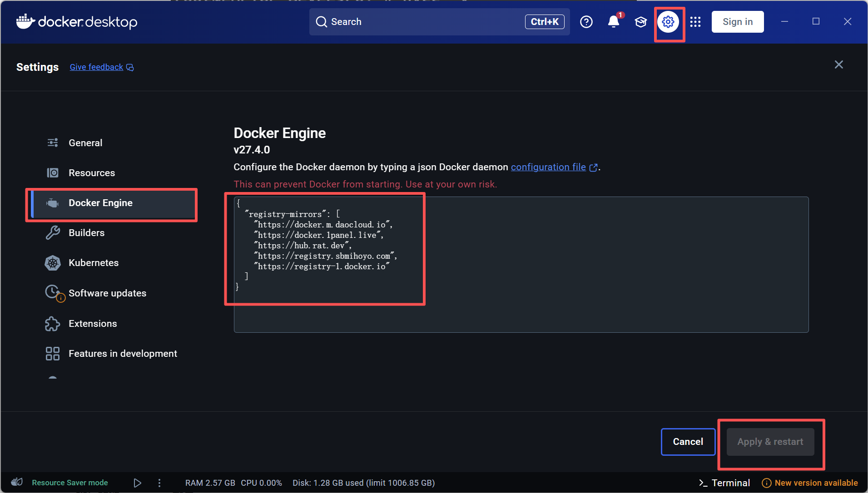
Task: Select General settings tab
Action: 85,143
